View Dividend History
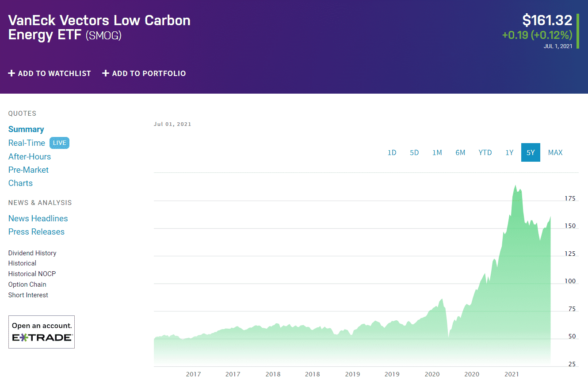Image resolution: width=588 pixels, height=383 pixels. pyautogui.click(x=32, y=253)
